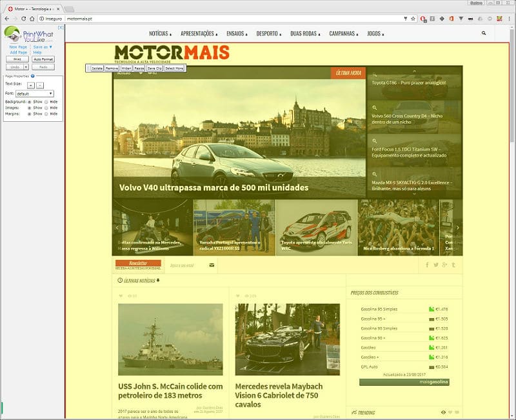The image size is (516, 420).
Task: Go to browser home icon
Action: (32, 19)
